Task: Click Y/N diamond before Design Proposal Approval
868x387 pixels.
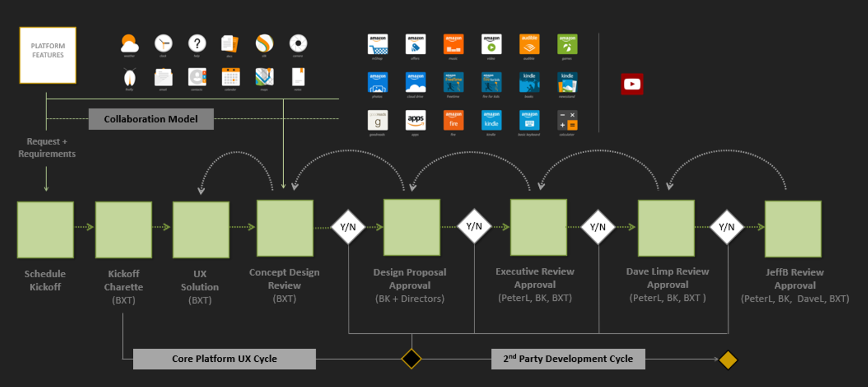Action: point(348,227)
